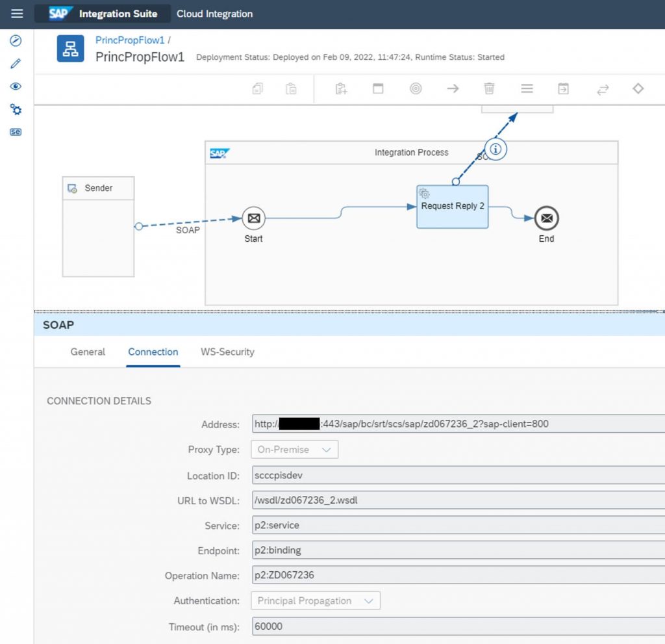
Task: Open the hamburger navigation menu
Action: 17,14
